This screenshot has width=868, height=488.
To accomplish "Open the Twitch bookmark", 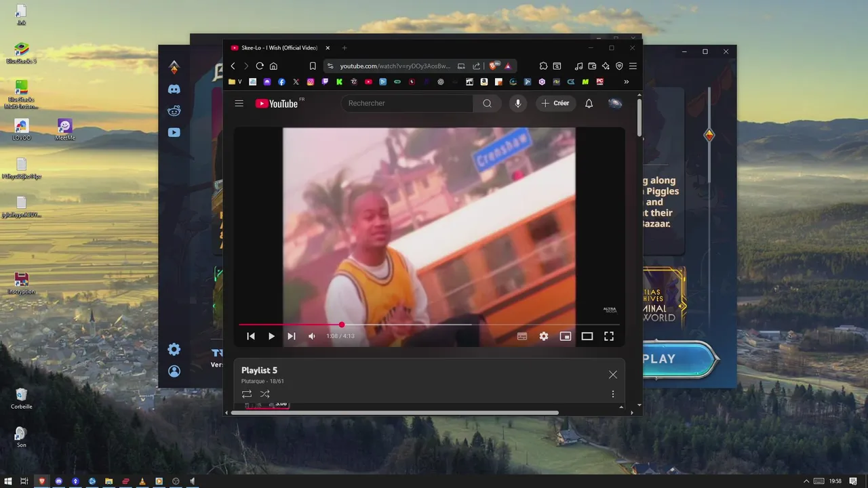I will (325, 81).
